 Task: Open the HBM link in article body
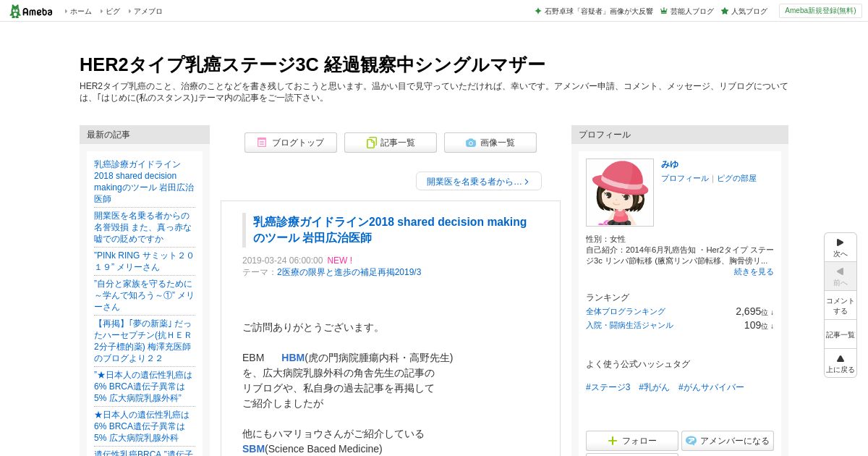tap(293, 358)
